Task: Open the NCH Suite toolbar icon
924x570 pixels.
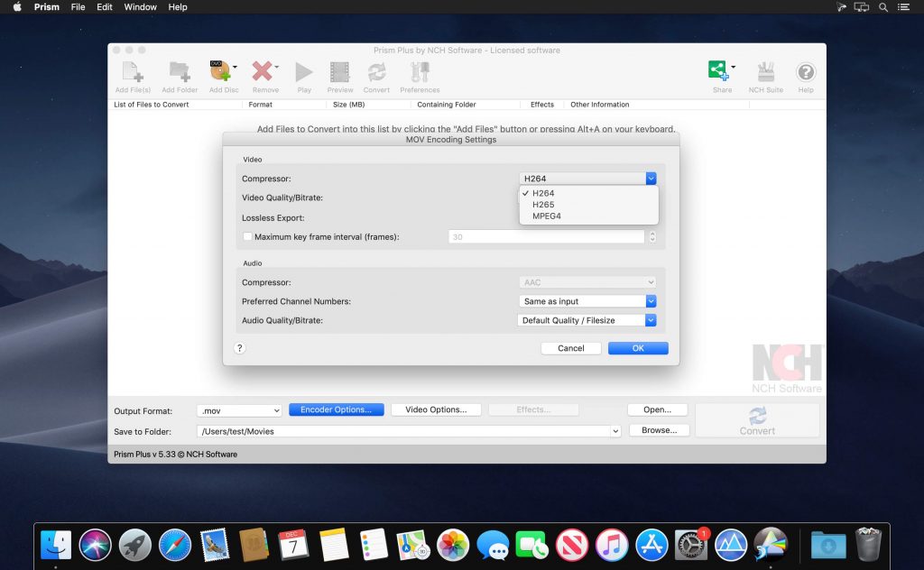Action: tap(765, 78)
